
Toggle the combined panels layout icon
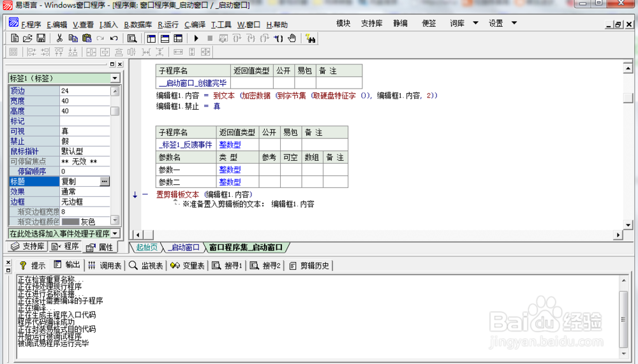pyautogui.click(x=178, y=39)
